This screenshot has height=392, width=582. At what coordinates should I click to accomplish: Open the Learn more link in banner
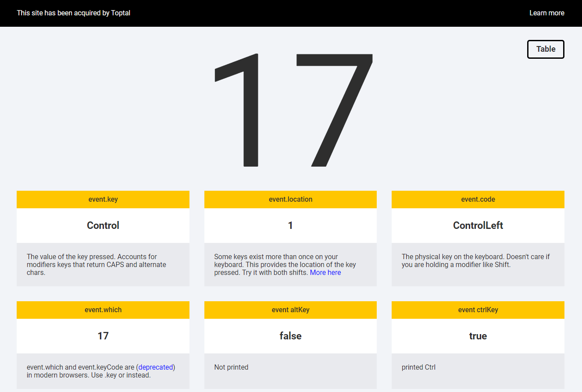pos(546,13)
